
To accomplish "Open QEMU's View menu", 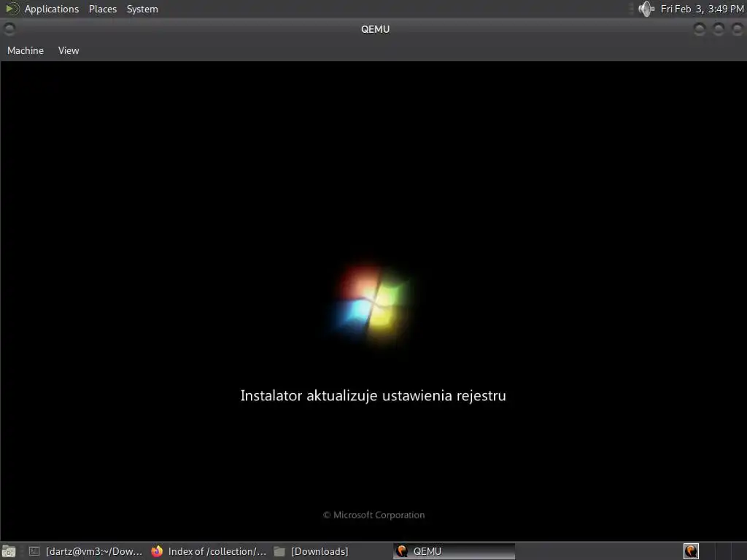I will click(69, 50).
